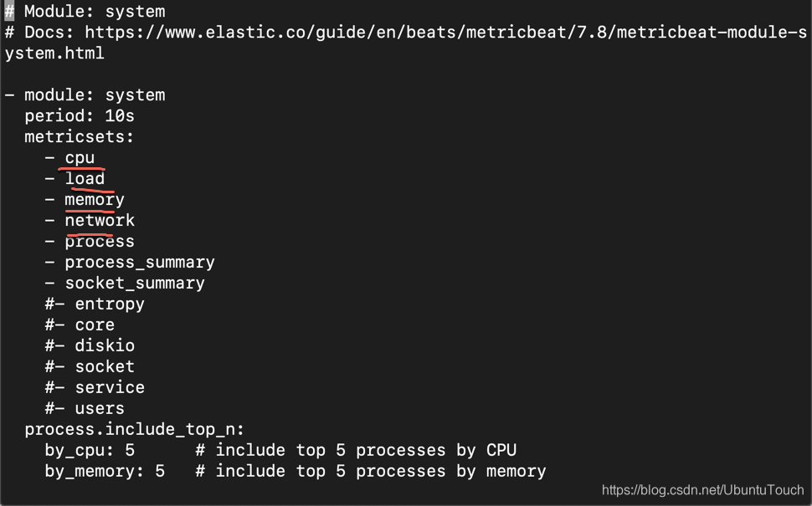Click the "process.include_top_n:" key

click(134, 430)
